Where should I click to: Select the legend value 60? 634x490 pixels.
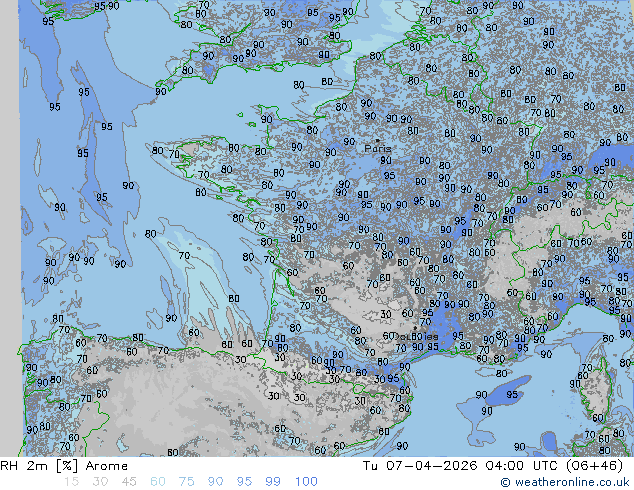point(158,482)
